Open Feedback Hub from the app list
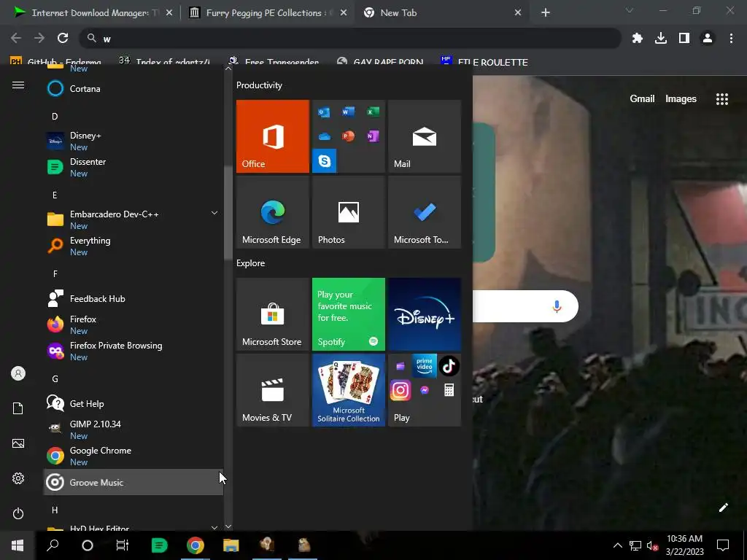The width and height of the screenshot is (747, 560). point(133,298)
